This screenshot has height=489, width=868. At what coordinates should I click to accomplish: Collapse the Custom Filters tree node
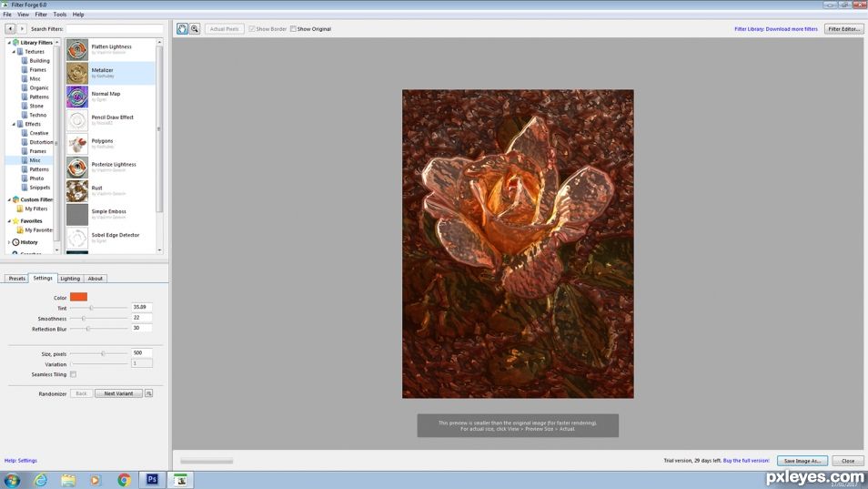(x=9, y=199)
